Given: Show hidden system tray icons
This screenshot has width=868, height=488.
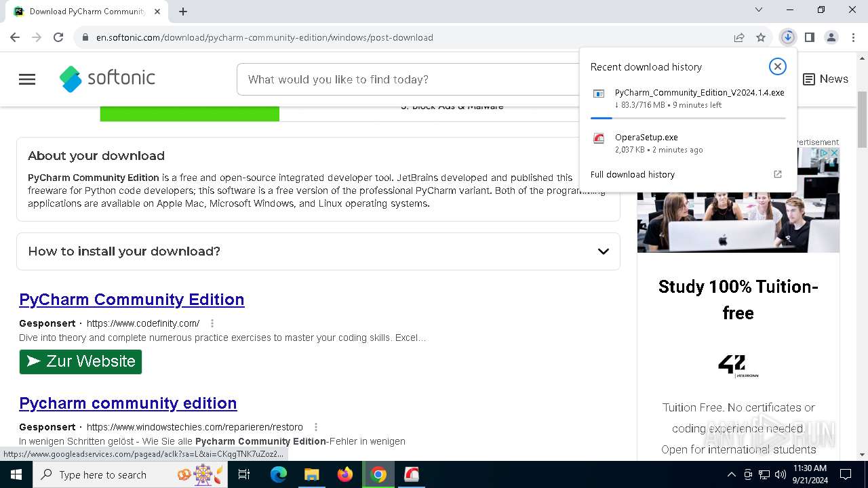Looking at the screenshot, I should (731, 474).
